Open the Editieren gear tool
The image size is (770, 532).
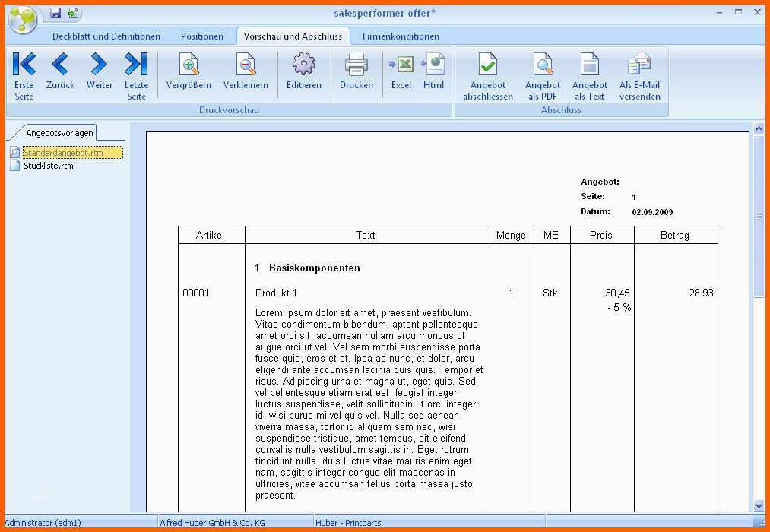coord(304,71)
